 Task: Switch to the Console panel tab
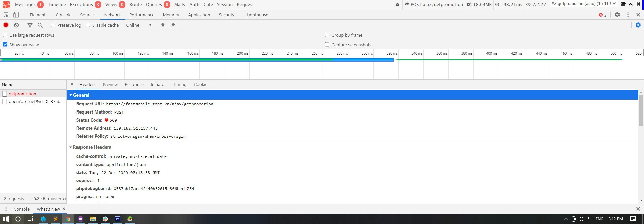(x=63, y=15)
